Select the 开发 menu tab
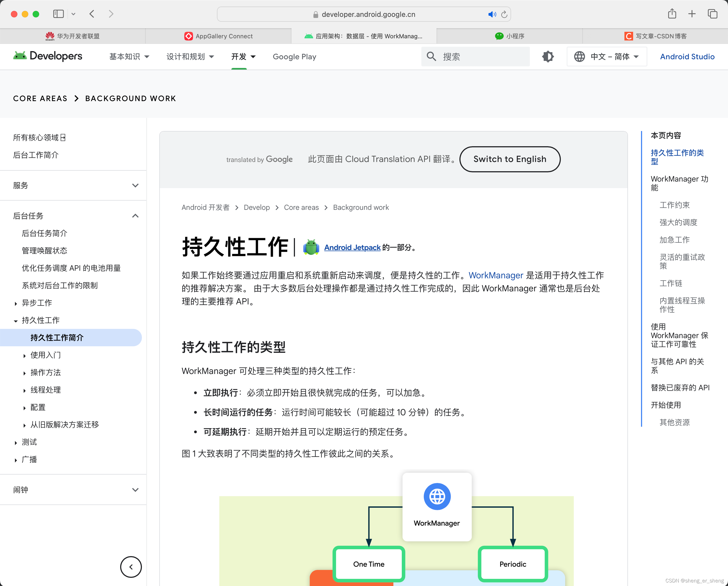The width and height of the screenshot is (728, 586). pyautogui.click(x=239, y=56)
